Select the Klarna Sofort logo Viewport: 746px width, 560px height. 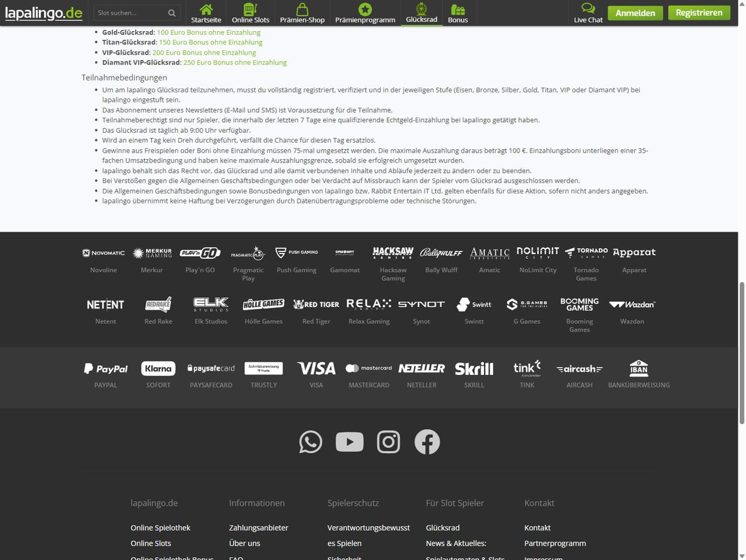click(158, 368)
